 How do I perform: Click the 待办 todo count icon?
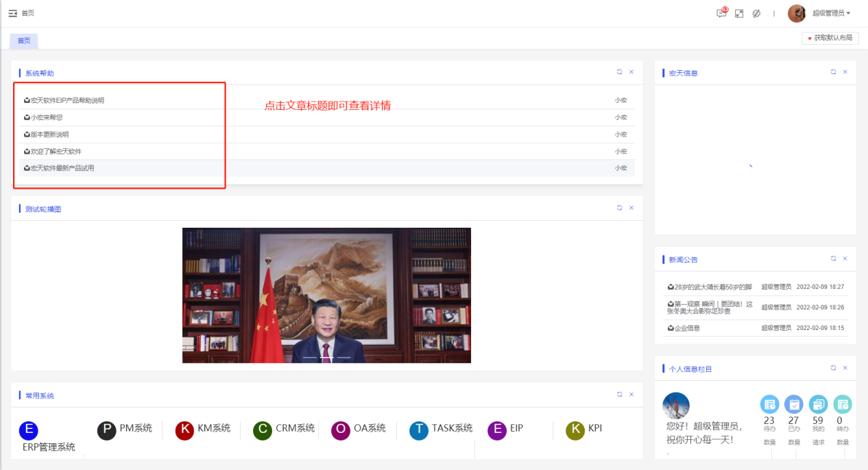tap(769, 404)
